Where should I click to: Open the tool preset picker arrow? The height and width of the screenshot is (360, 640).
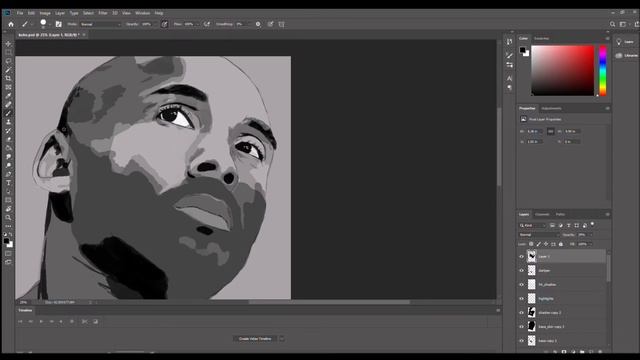(x=31, y=24)
